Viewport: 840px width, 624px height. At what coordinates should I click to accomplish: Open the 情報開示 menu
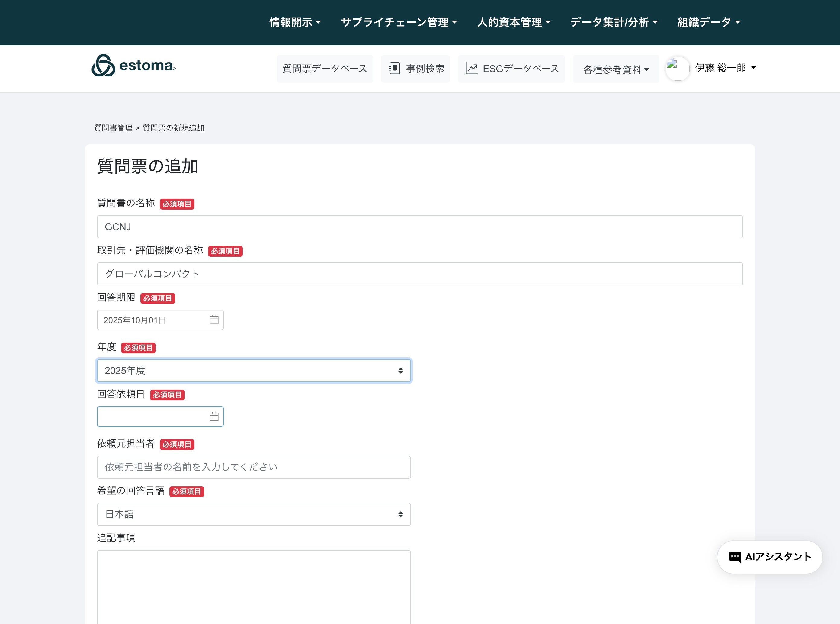295,22
